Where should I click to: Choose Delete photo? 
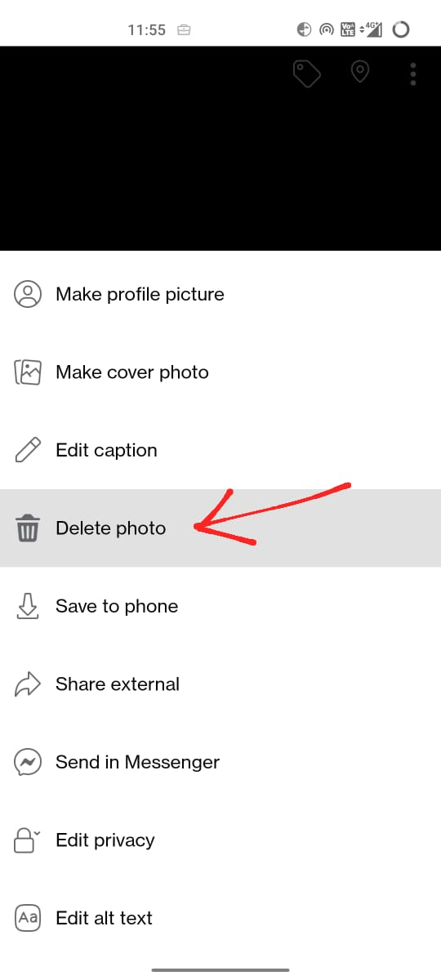click(x=220, y=528)
